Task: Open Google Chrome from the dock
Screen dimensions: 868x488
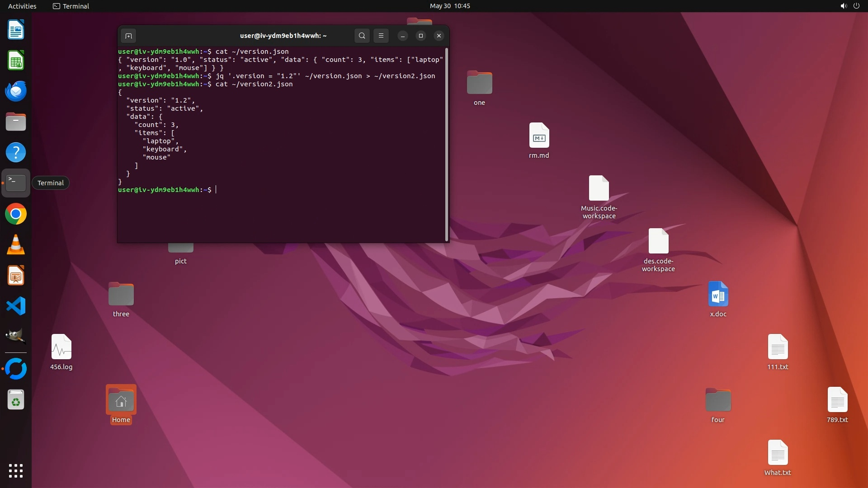Action: (16, 214)
